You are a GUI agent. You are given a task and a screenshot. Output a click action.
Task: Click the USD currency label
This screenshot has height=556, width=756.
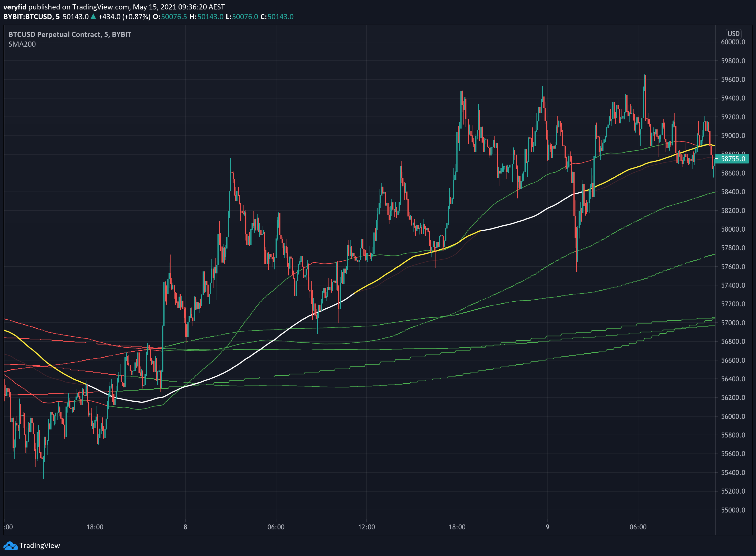coord(733,34)
